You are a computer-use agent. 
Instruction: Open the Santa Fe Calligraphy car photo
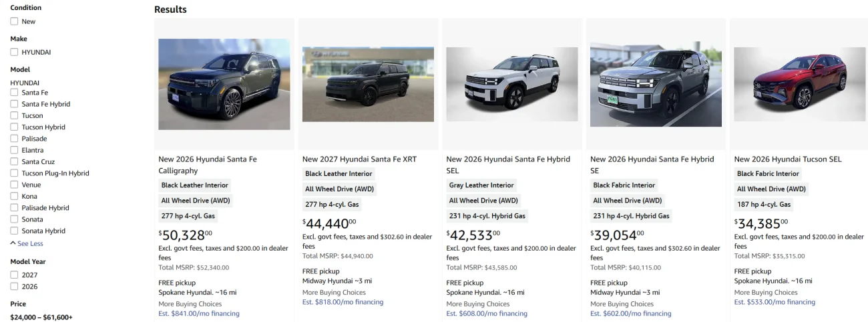pos(224,84)
